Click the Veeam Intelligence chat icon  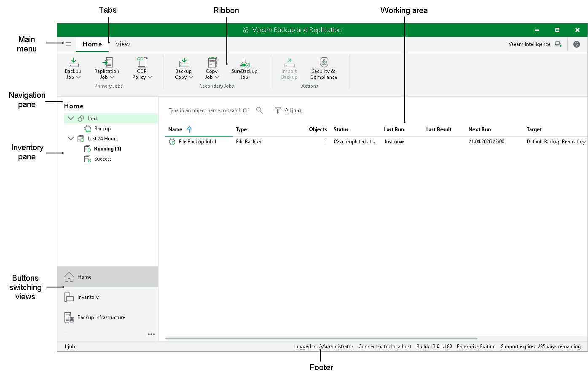[558, 44]
